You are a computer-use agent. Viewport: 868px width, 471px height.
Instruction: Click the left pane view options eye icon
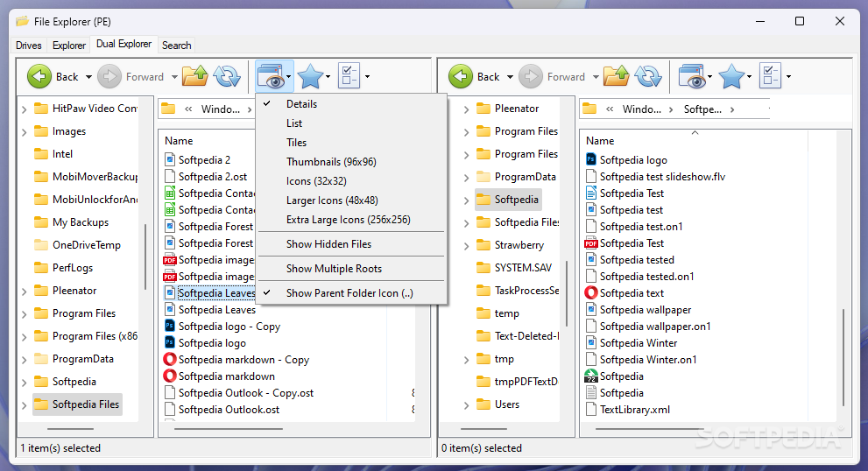[272, 76]
